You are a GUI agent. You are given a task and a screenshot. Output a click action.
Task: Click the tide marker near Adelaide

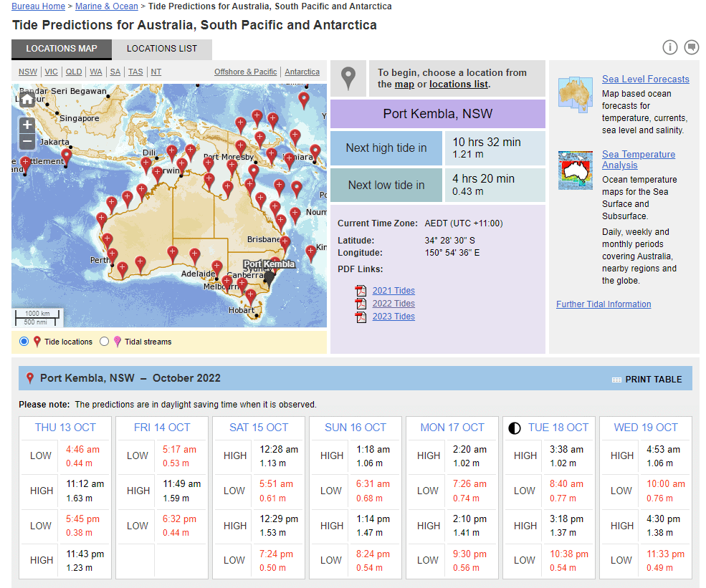tap(217, 267)
